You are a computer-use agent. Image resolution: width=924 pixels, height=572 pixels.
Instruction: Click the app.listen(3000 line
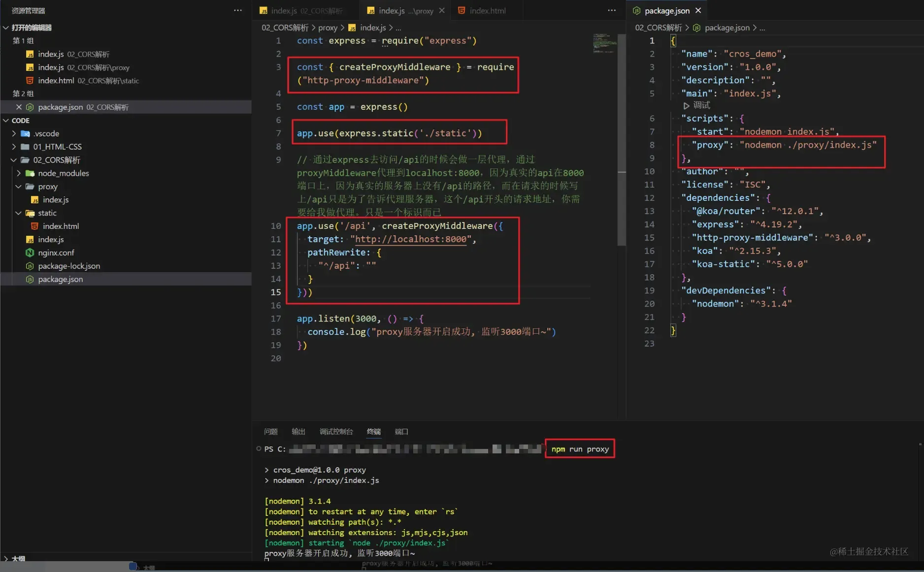pyautogui.click(x=360, y=319)
